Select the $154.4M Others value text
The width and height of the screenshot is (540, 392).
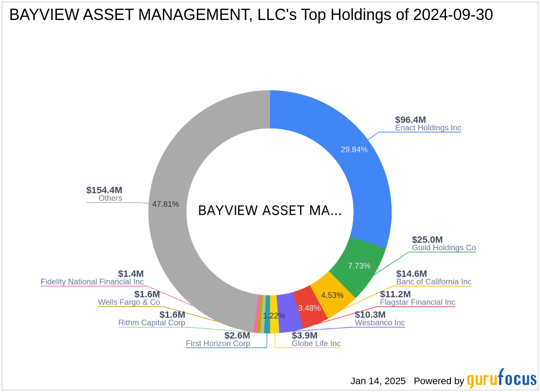coord(104,190)
